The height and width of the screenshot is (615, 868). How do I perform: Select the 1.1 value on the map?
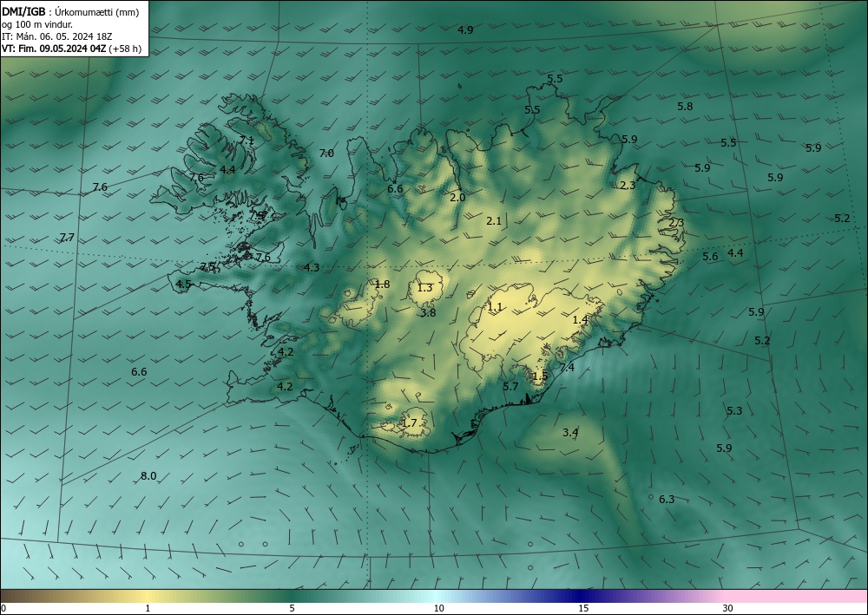[495, 306]
